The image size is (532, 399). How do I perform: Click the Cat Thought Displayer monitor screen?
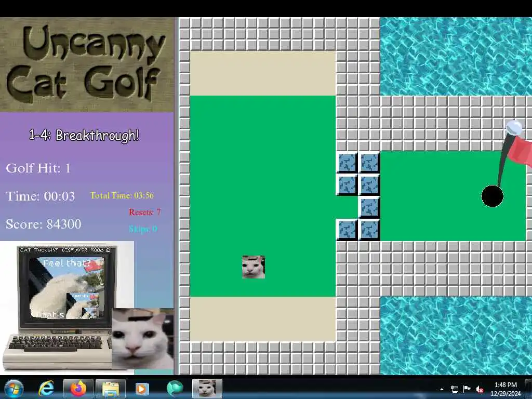[66, 288]
